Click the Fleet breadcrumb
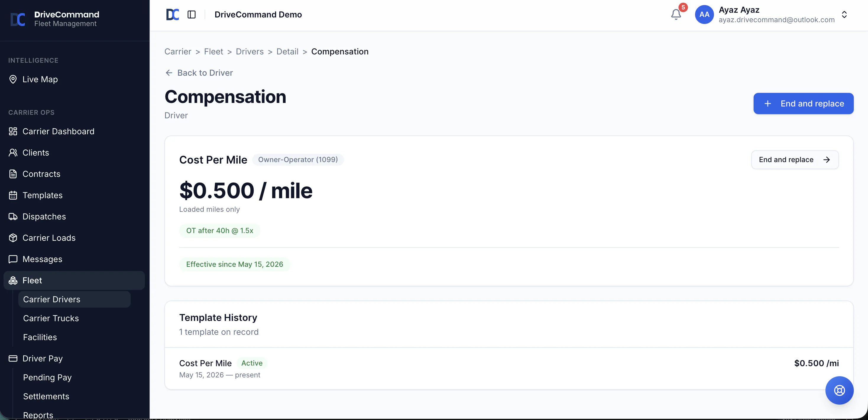This screenshot has width=868, height=420. click(x=213, y=51)
